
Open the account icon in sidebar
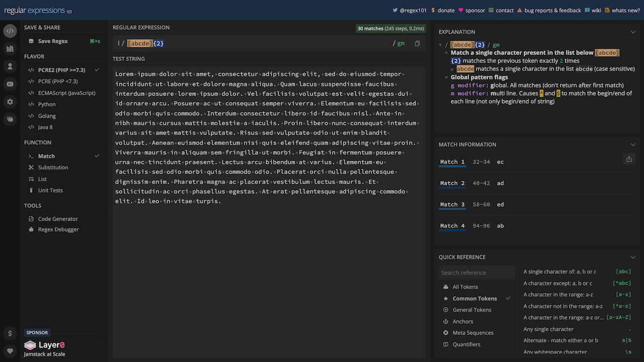tap(10, 66)
